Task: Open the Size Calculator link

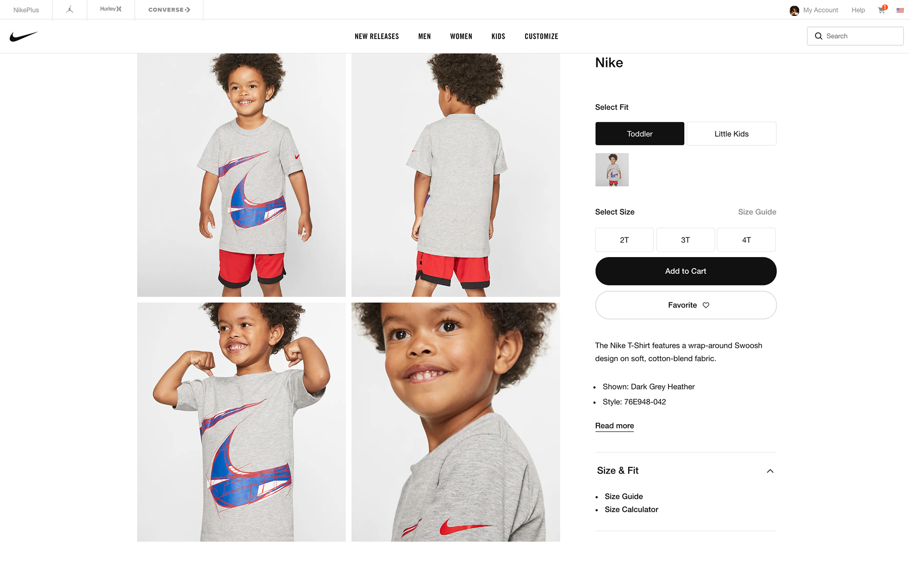Action: point(631,509)
